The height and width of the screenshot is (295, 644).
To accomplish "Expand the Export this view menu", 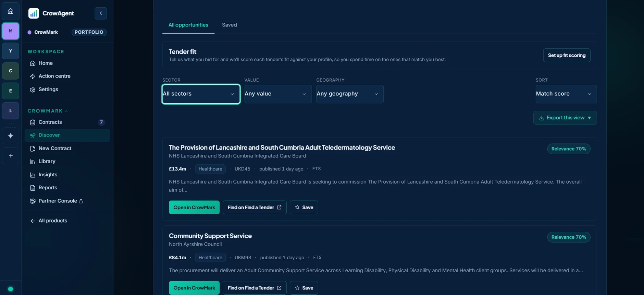I will click(x=565, y=118).
